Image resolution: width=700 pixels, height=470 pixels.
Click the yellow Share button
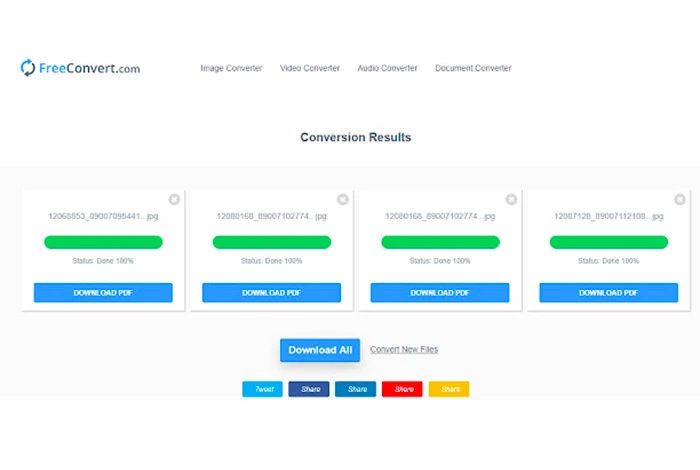click(x=449, y=389)
